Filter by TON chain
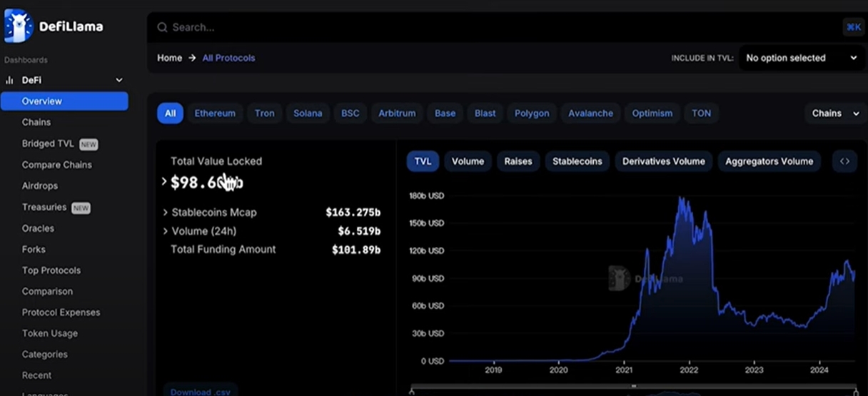868x396 pixels. 702,113
